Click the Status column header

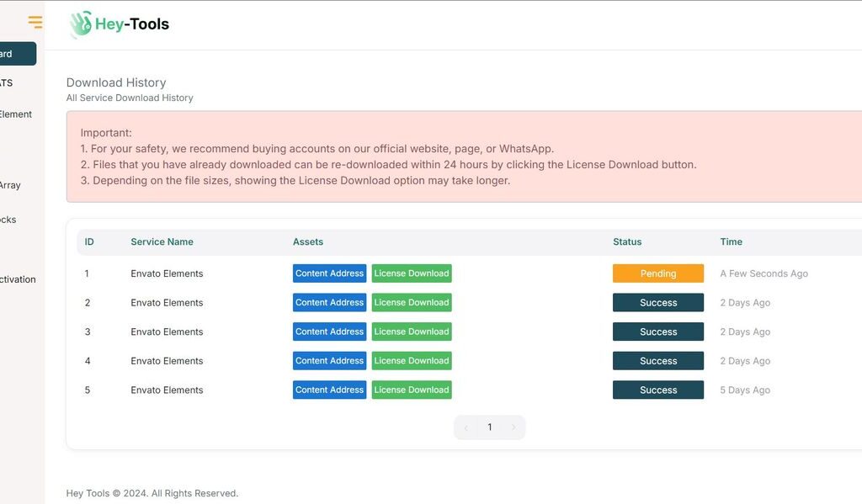[627, 241]
